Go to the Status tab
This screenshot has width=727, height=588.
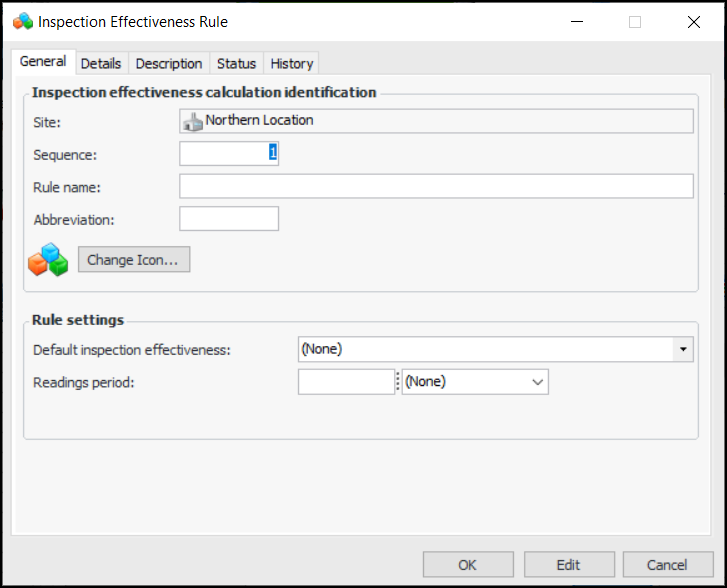pyautogui.click(x=237, y=63)
